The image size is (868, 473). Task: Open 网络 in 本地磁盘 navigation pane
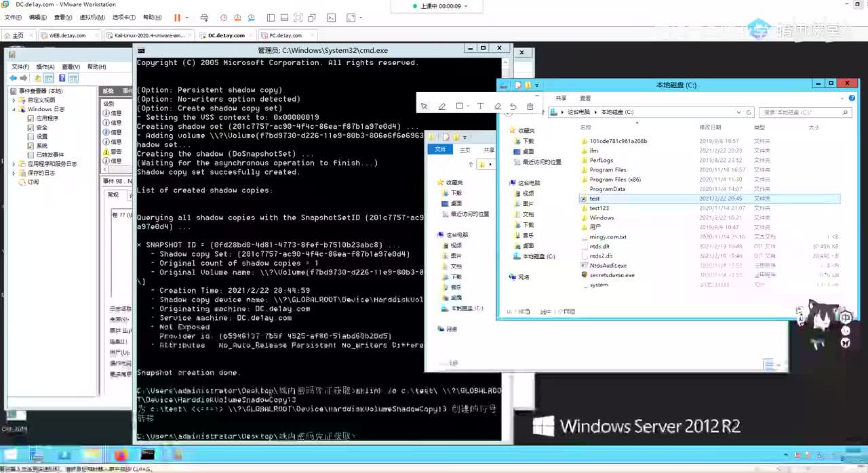(x=519, y=277)
